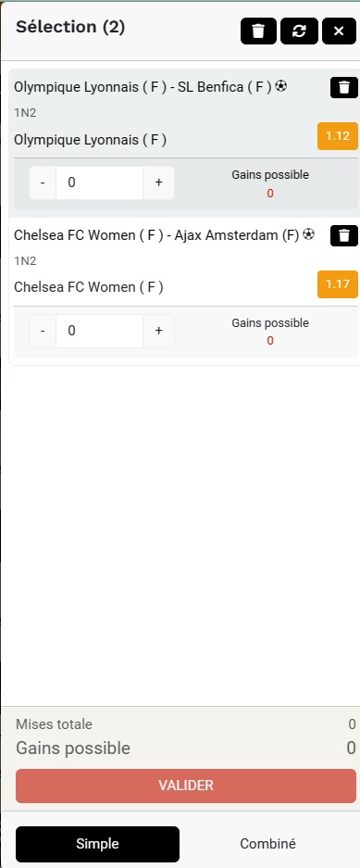The width and height of the screenshot is (360, 868).
Task: Remove the Olympique Lyonnais - SL Benfica bet
Action: click(344, 87)
